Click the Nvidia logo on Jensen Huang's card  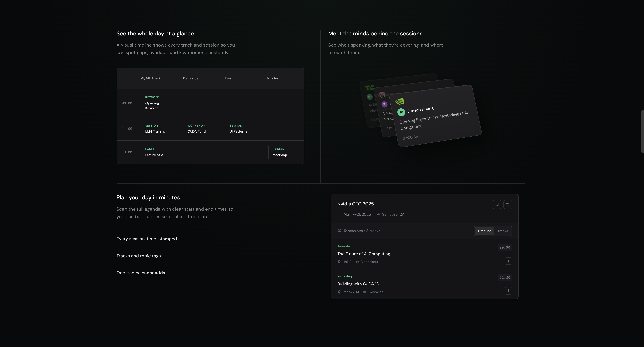[400, 101]
